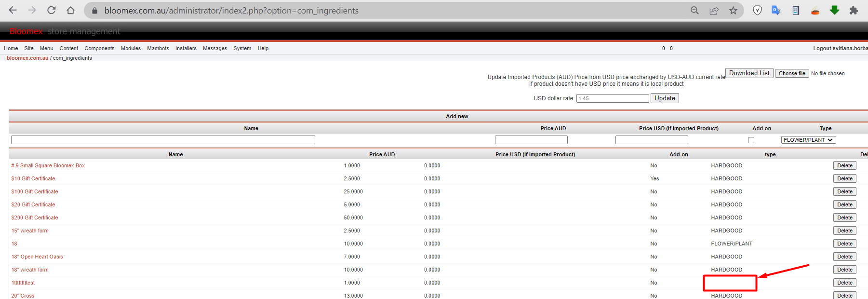Screen dimensions: 868x299
Task: Delete the $100 Gift Certificate row
Action: (x=845, y=191)
